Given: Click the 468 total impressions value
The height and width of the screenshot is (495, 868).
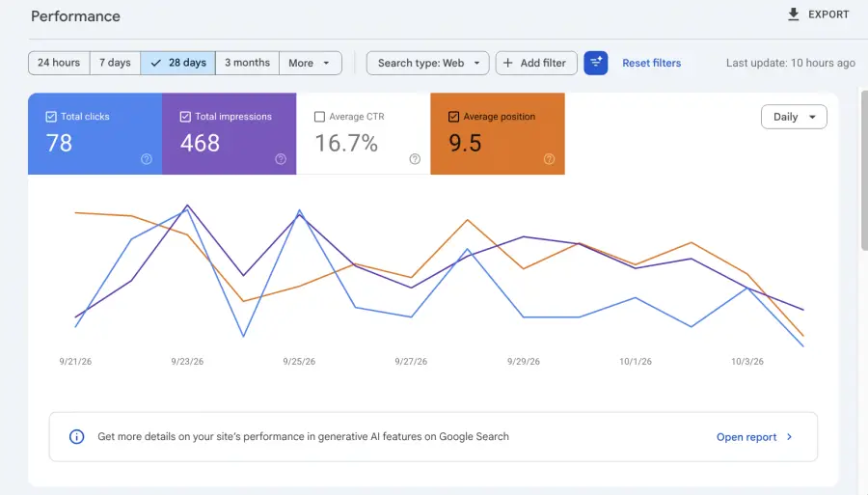Looking at the screenshot, I should [200, 144].
